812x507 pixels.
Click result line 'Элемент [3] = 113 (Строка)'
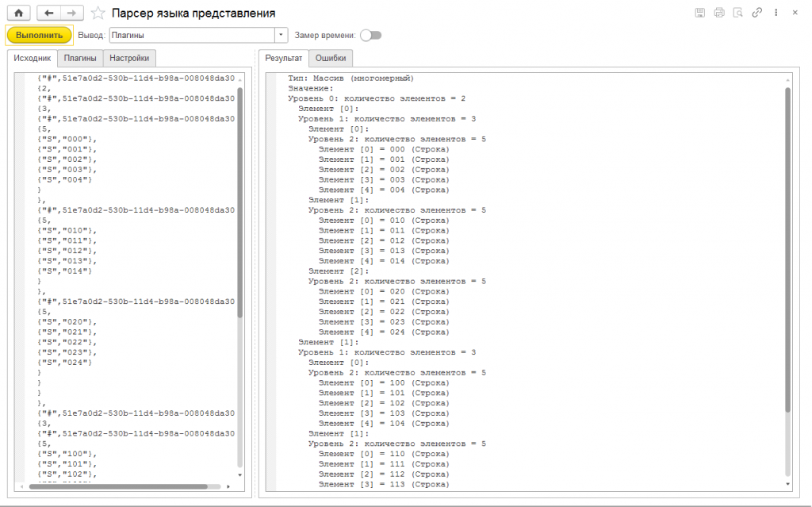point(384,485)
